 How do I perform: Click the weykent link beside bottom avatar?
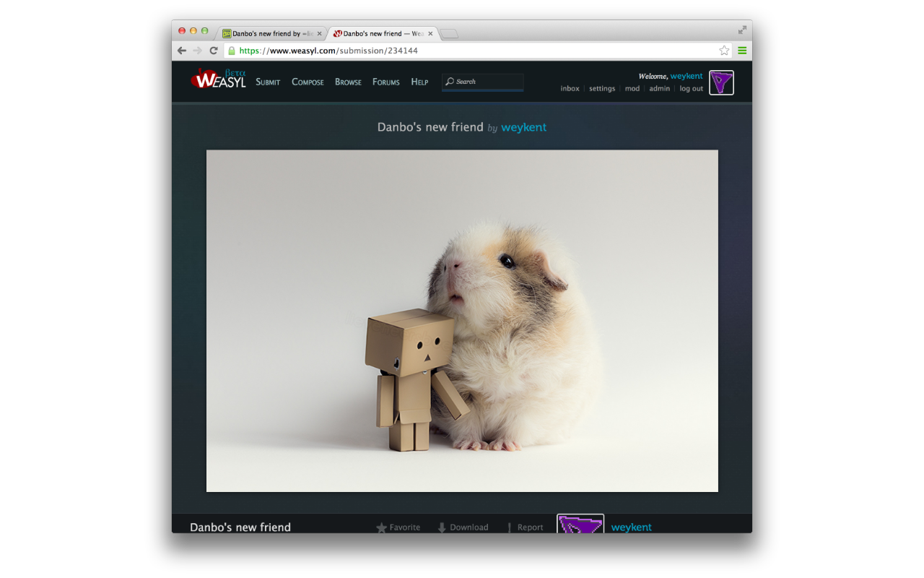(x=632, y=527)
